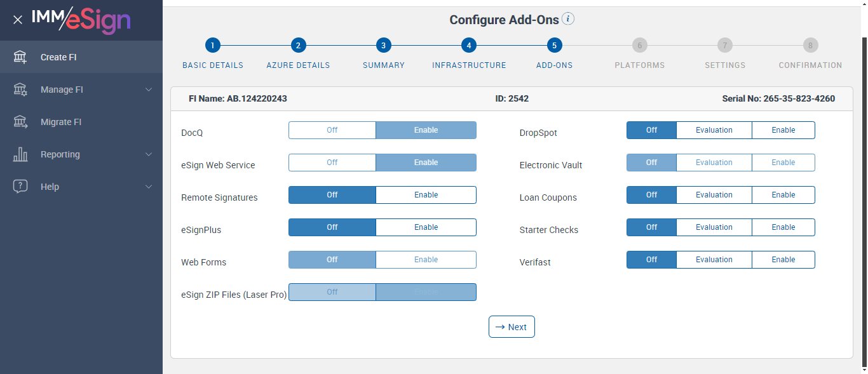The height and width of the screenshot is (374, 868).
Task: Click the Manage FI gear-bank icon
Action: (20, 90)
